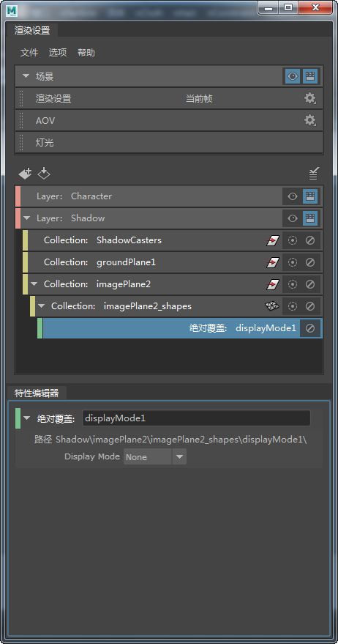Click the checklist icon above the layer list

coord(314,174)
